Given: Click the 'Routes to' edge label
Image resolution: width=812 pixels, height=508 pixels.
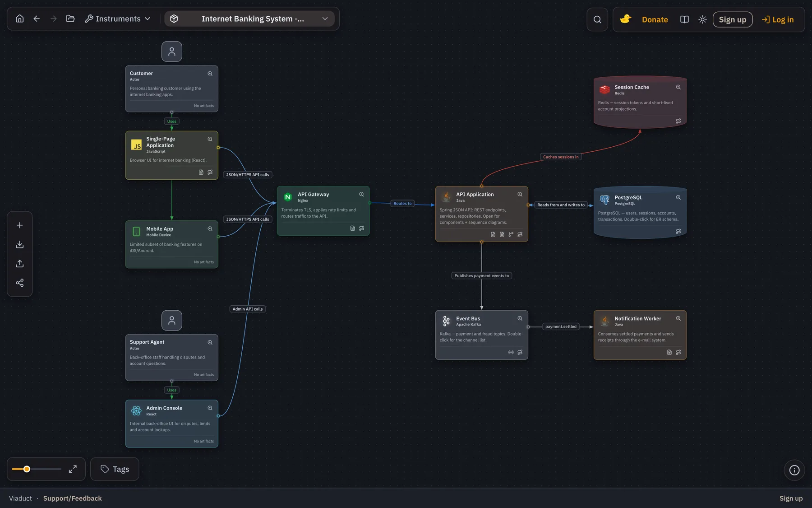Looking at the screenshot, I should [x=402, y=204].
